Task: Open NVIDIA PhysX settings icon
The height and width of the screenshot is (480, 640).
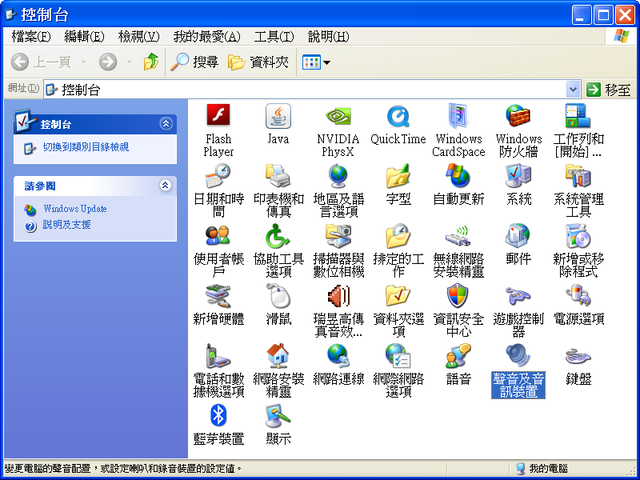Action: click(x=338, y=116)
